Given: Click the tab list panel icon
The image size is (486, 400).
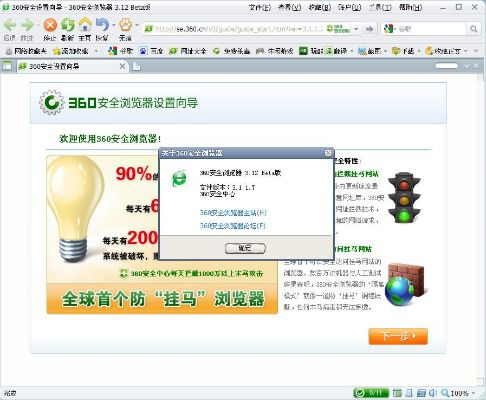Looking at the screenshot, I should click(7, 66).
